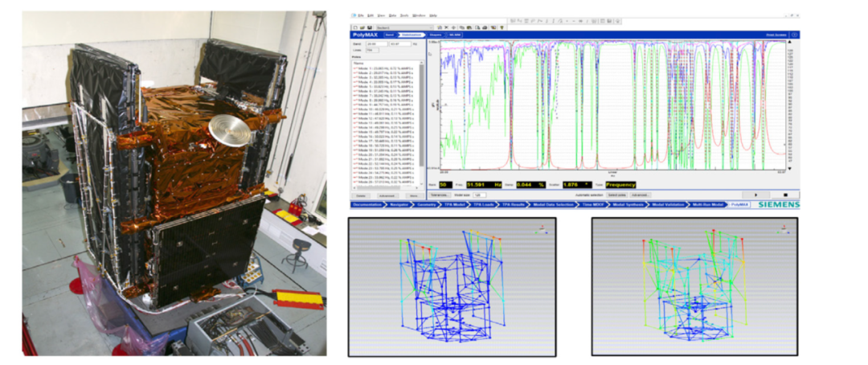Open the TPA Loads workflow tab

coord(483,205)
